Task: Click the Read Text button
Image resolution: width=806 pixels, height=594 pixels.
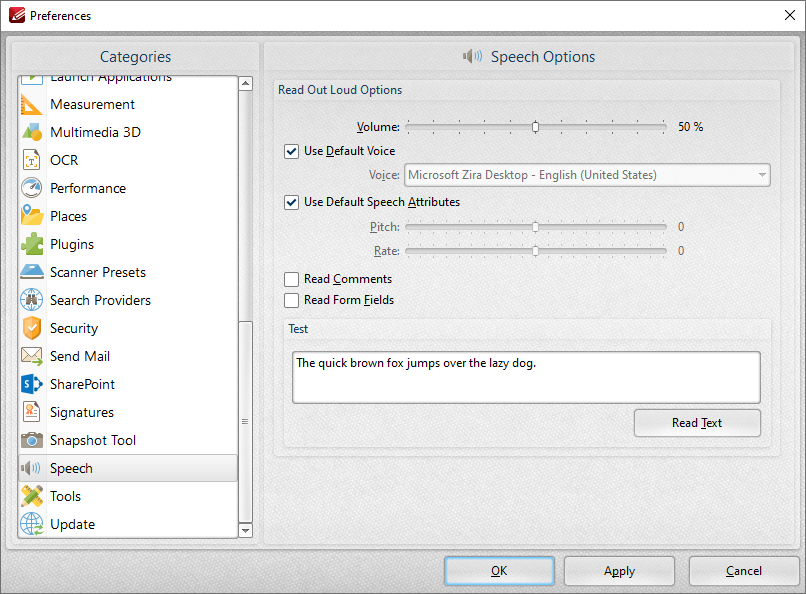Action: (697, 423)
